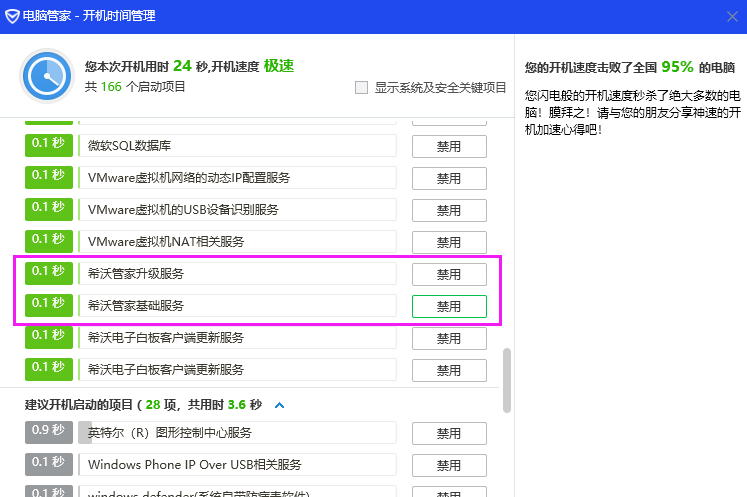Screen dimensions: 747x497
Task: Disable the VMware虚拟机NAT相关服务 item
Action: (x=449, y=242)
